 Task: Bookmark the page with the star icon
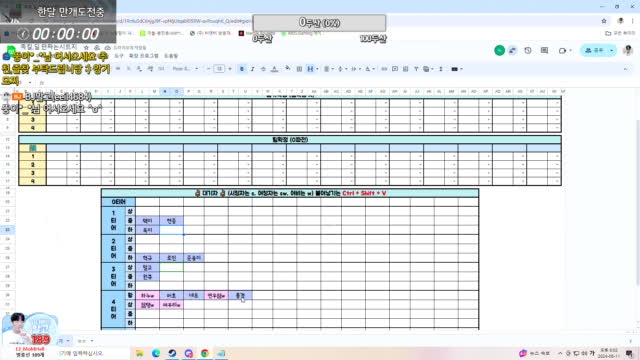click(604, 21)
